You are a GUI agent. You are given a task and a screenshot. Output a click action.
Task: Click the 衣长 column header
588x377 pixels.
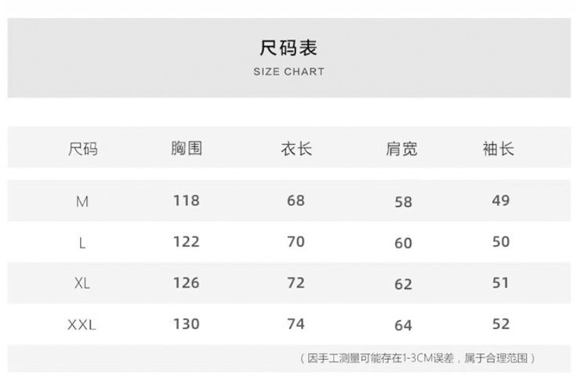point(296,148)
